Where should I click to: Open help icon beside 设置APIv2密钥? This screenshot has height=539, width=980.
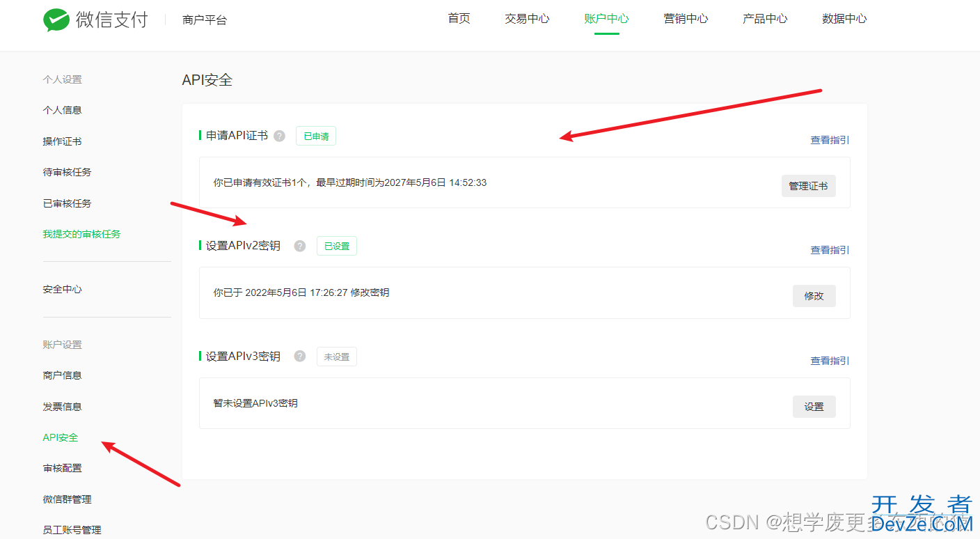click(300, 246)
